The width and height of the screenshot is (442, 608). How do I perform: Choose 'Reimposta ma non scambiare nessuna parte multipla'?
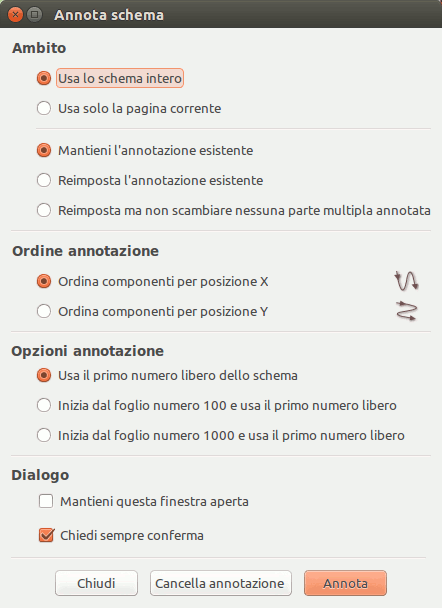coord(44,210)
